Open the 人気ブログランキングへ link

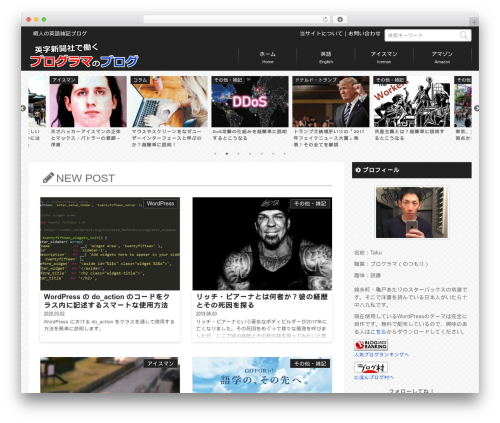381,355
